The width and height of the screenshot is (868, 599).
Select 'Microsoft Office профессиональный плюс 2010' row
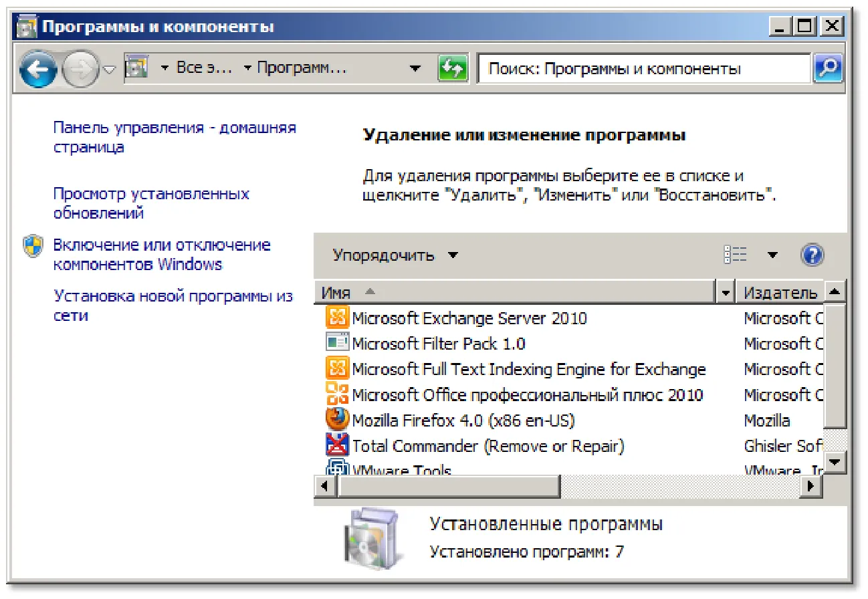(568, 394)
